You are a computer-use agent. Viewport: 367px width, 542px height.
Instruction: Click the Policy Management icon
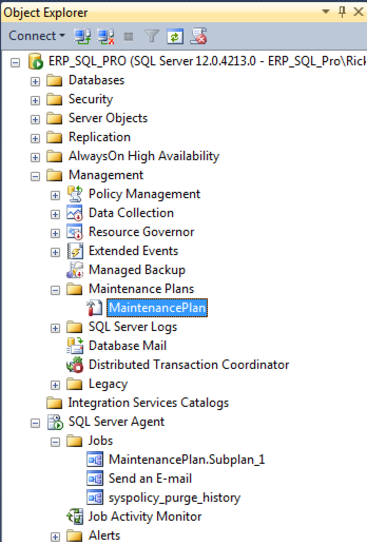pyautogui.click(x=75, y=194)
